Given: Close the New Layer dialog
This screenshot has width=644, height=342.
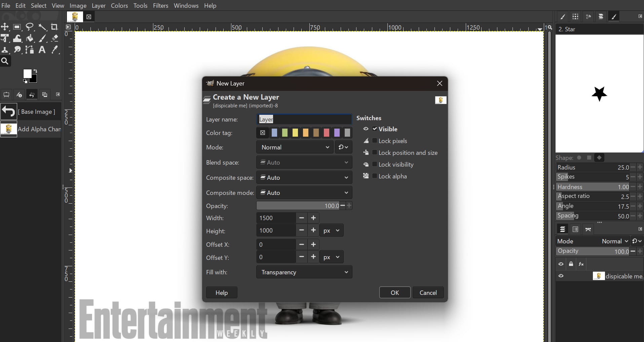Looking at the screenshot, I should click(440, 83).
